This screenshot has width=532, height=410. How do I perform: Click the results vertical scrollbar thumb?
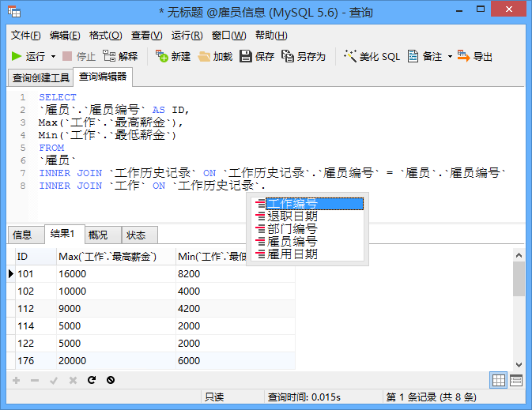click(519, 279)
